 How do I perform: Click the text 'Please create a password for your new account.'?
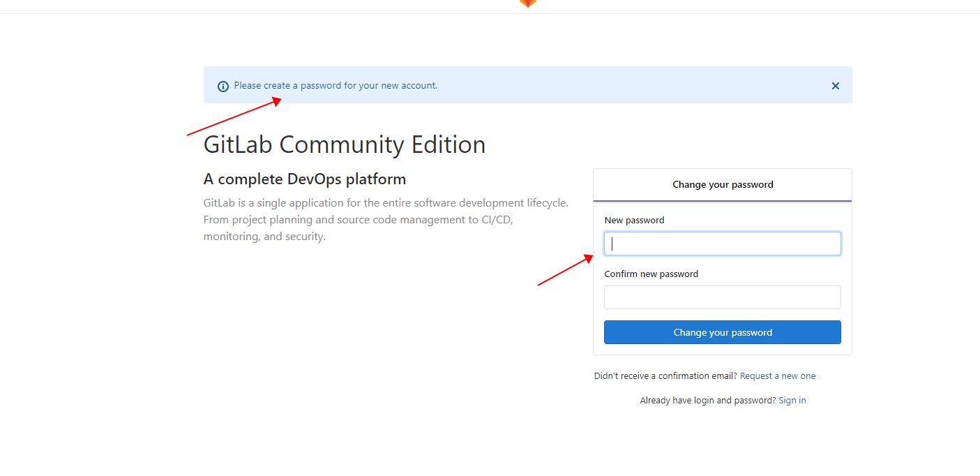(x=336, y=86)
